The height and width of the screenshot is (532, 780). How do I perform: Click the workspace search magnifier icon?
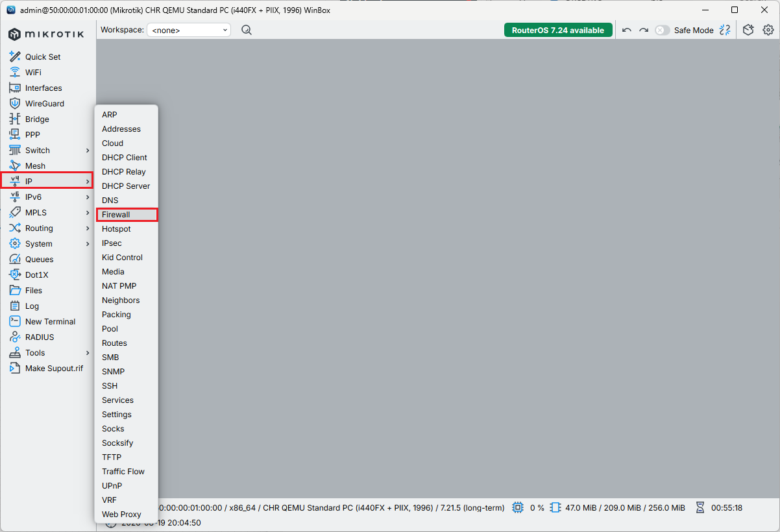[247, 30]
